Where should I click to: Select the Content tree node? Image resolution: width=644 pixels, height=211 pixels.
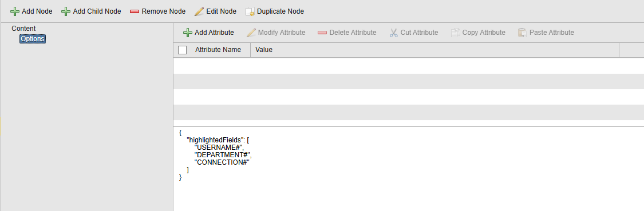click(23, 29)
